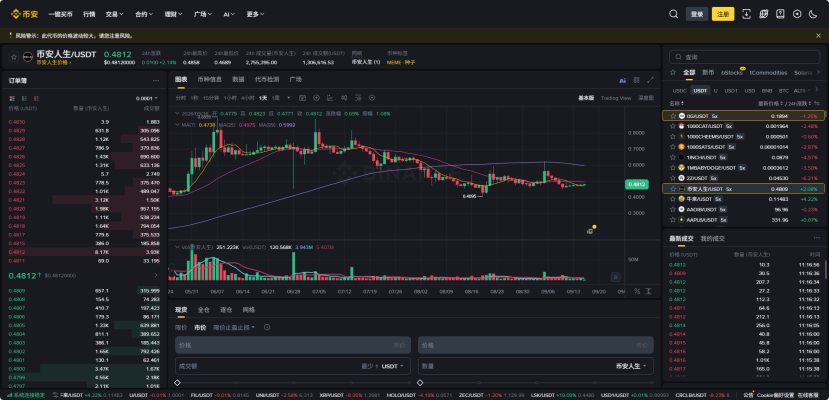Open the chart indicators line icon
This screenshot has height=400, width=829.
coord(330,98)
